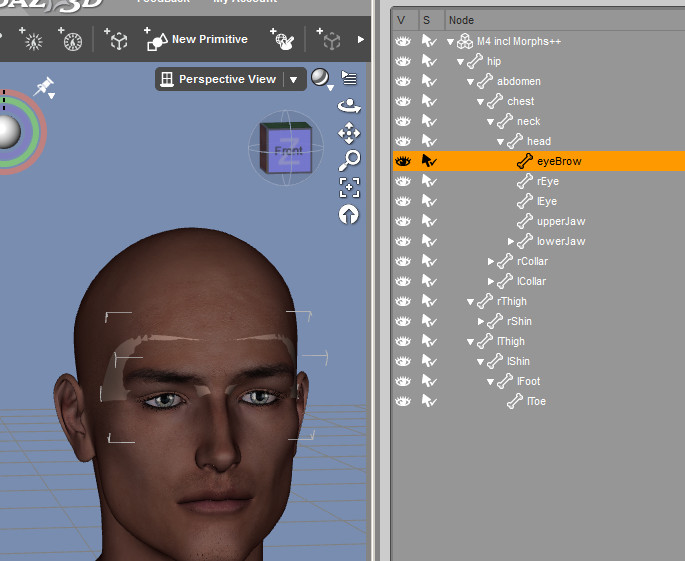Select the lShin node
This screenshot has width=685, height=561.
point(518,361)
